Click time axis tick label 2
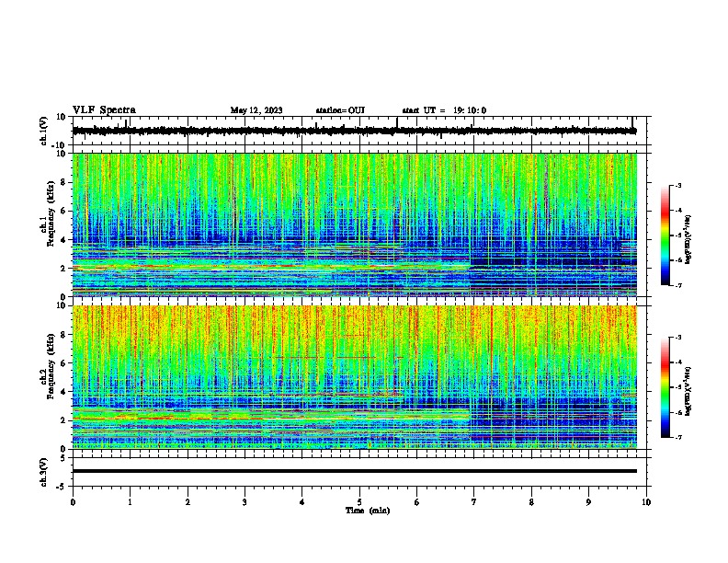This screenshot has width=728, height=563. [188, 502]
